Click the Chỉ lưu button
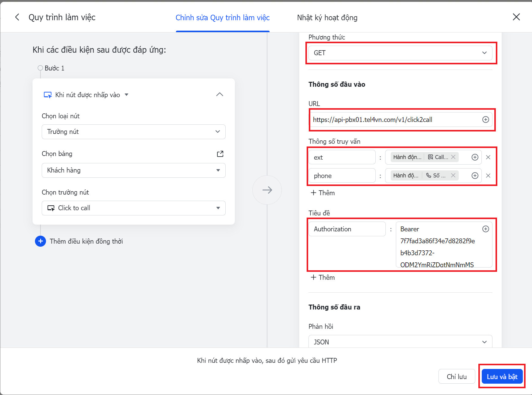This screenshot has height=395, width=532. coord(457,377)
